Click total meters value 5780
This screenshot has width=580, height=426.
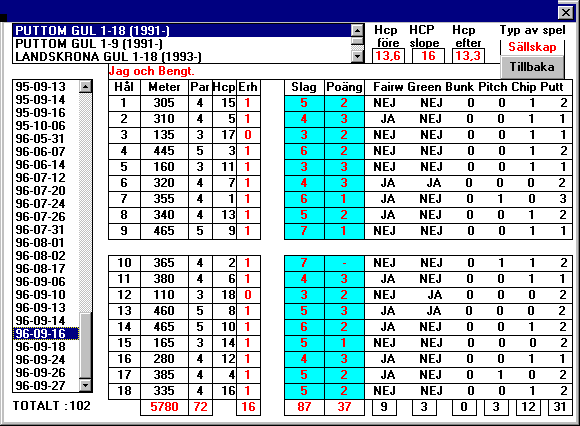point(164,407)
